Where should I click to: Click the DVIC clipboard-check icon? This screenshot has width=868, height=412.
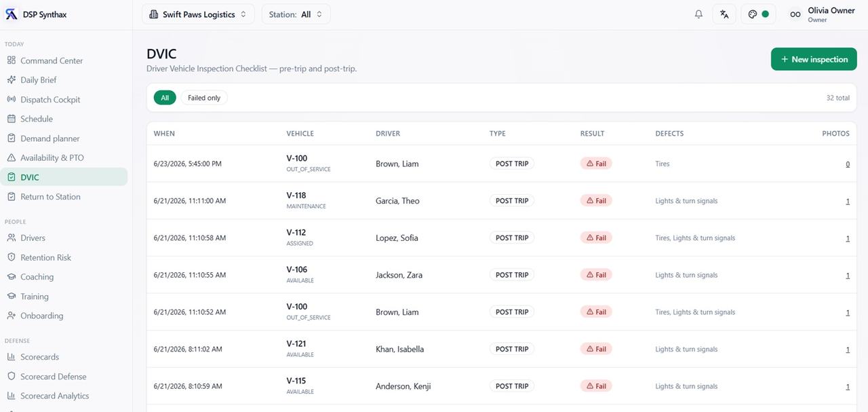12,177
